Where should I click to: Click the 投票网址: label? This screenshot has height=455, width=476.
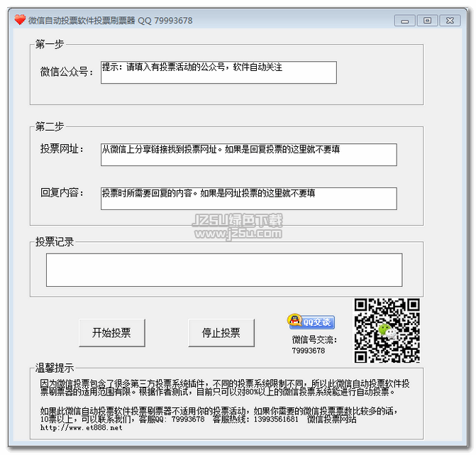pos(62,149)
